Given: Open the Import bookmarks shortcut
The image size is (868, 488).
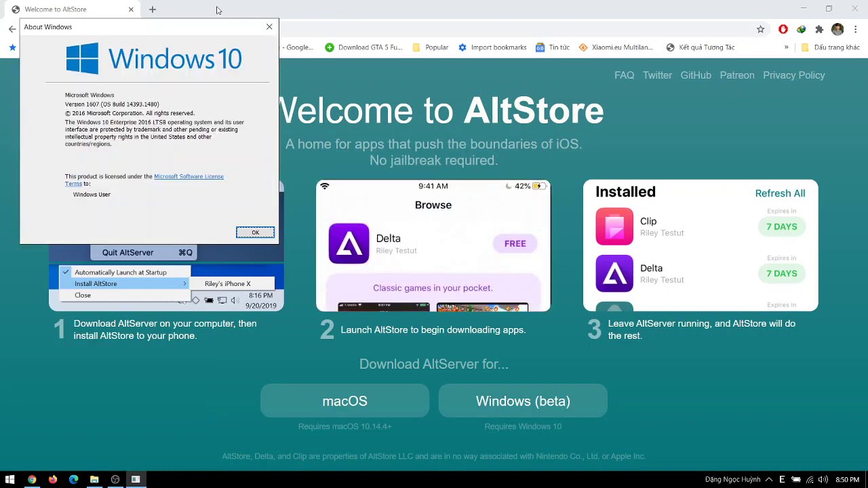Looking at the screenshot, I should [x=492, y=47].
